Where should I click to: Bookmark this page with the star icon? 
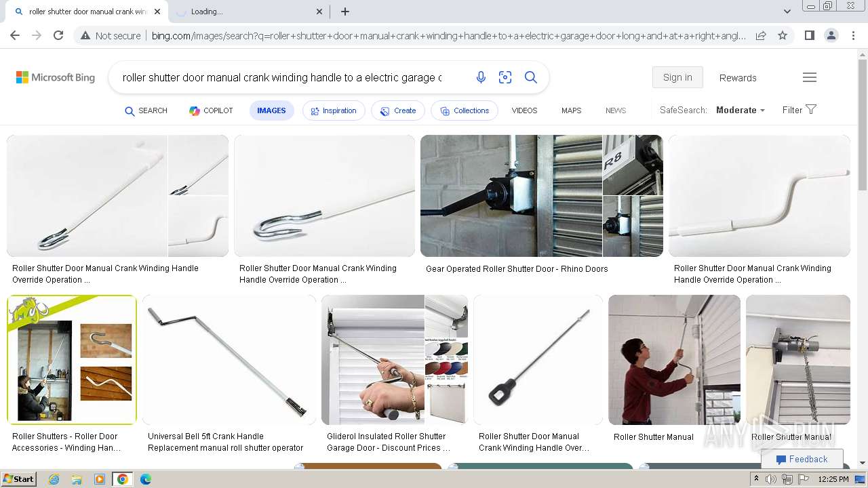click(783, 35)
